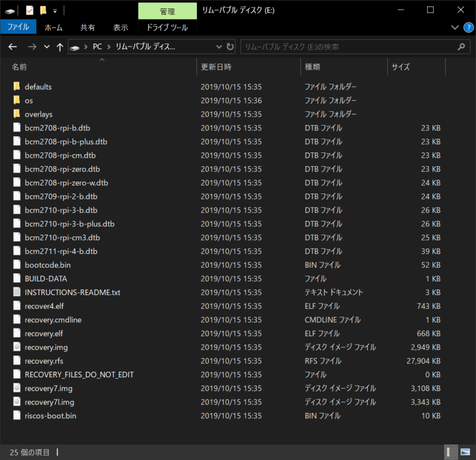Image resolution: width=476 pixels, height=460 pixels.
Task: Click the New Folder icon in title bar
Action: click(43, 10)
